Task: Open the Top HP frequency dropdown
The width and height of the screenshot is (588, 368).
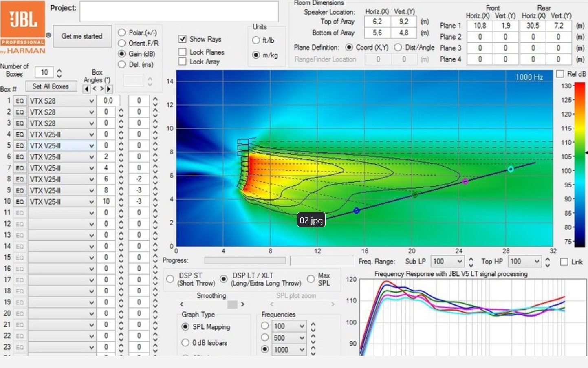Action: [x=525, y=262]
